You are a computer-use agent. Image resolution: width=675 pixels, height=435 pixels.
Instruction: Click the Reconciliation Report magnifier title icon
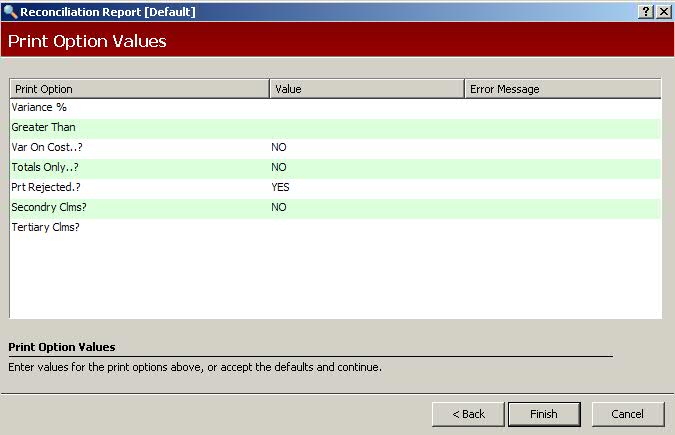(x=10, y=11)
